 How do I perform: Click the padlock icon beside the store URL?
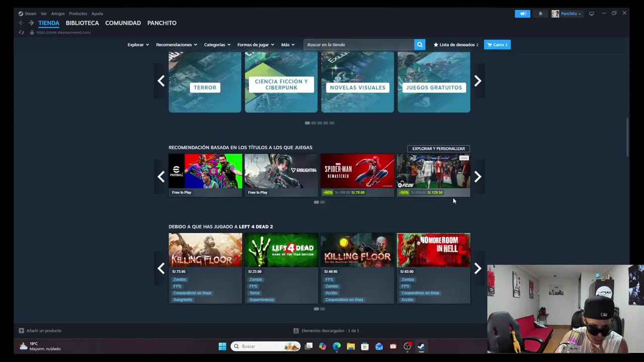pyautogui.click(x=32, y=33)
